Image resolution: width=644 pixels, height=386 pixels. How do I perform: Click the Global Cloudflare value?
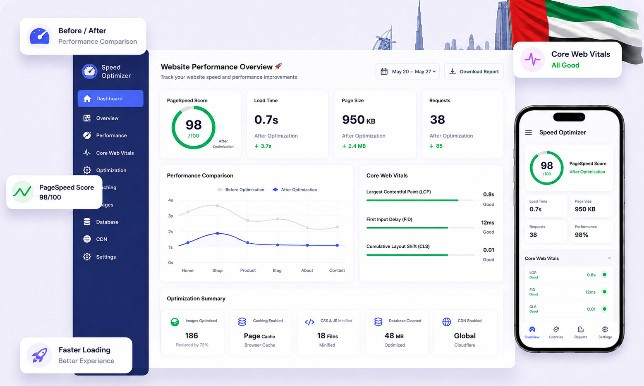click(x=465, y=335)
